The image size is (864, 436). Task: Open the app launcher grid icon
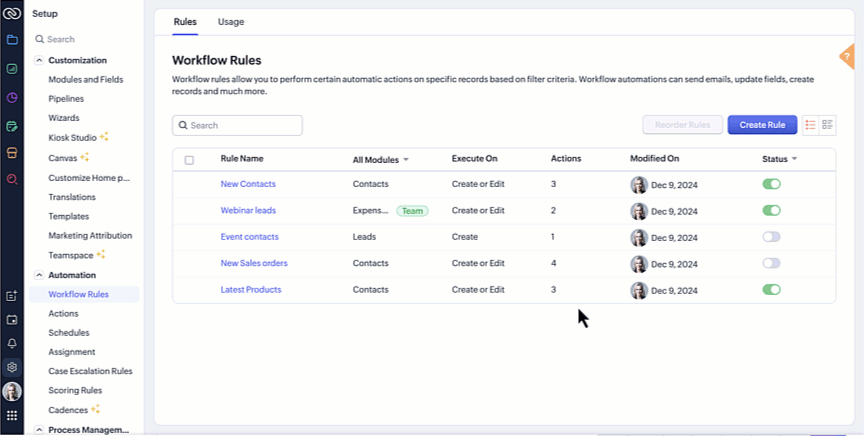click(x=12, y=415)
